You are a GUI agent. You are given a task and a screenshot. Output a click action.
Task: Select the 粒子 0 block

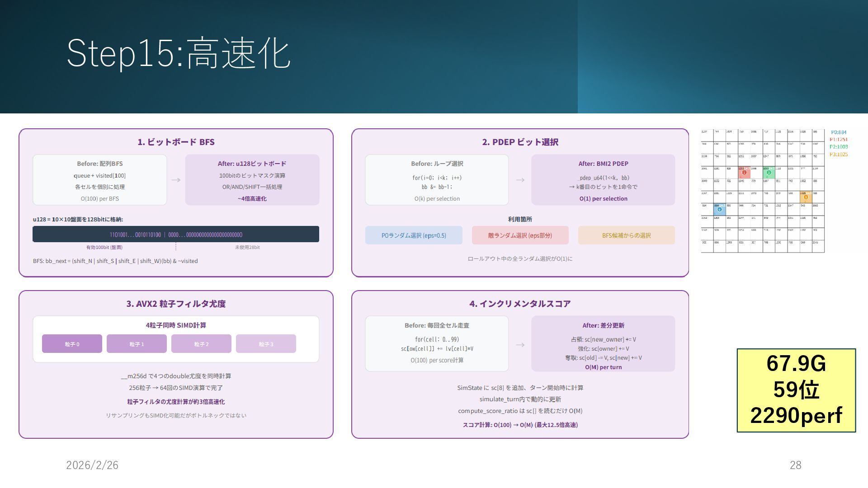(72, 344)
